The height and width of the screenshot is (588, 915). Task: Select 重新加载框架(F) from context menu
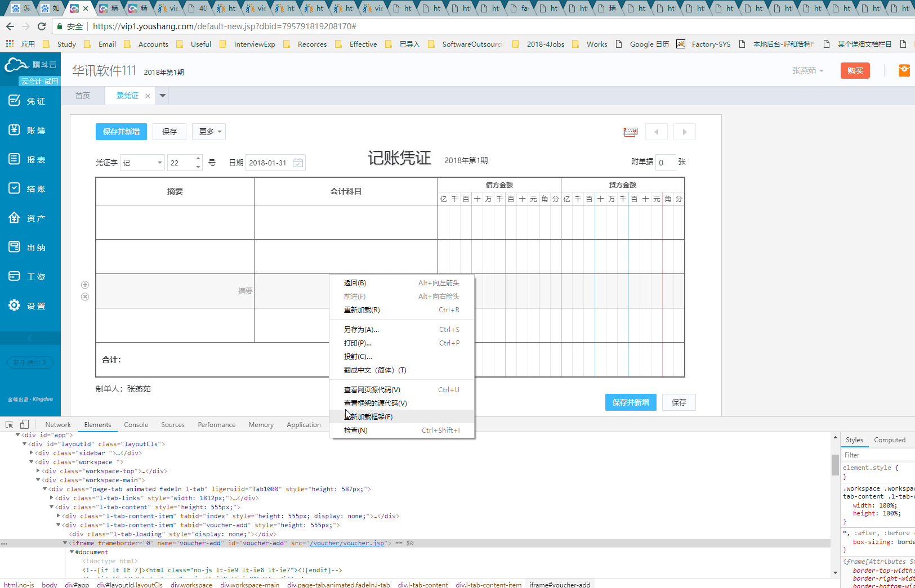pyautogui.click(x=402, y=416)
